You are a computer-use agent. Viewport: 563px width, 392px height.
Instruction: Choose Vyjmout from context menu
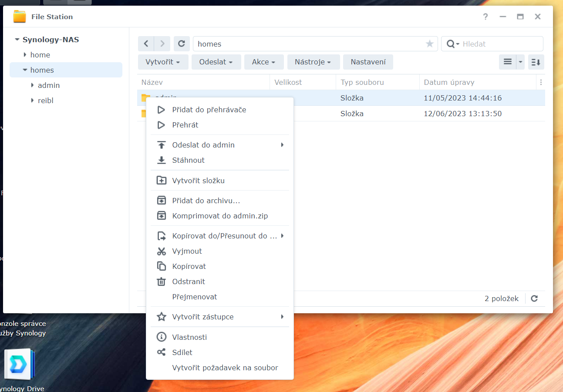220,251
